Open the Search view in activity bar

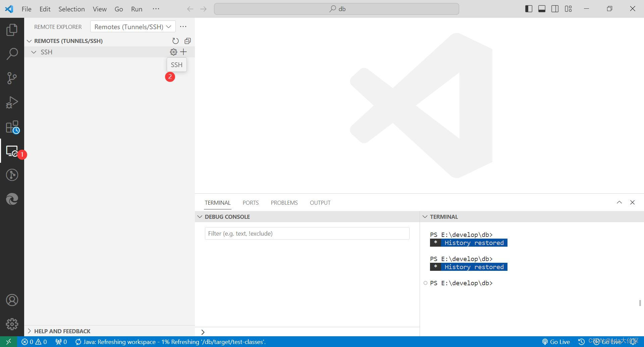pyautogui.click(x=12, y=54)
